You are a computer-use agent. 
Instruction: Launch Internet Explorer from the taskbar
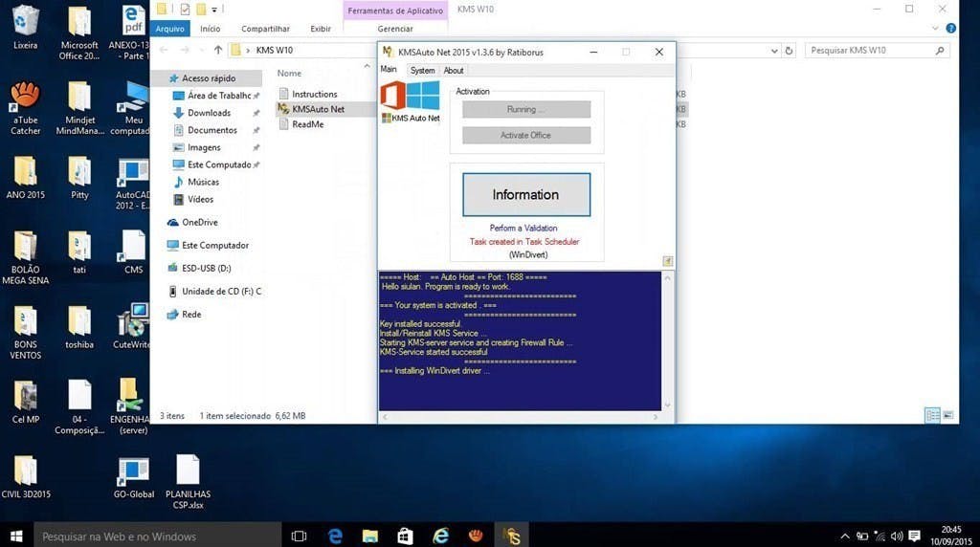[440, 536]
